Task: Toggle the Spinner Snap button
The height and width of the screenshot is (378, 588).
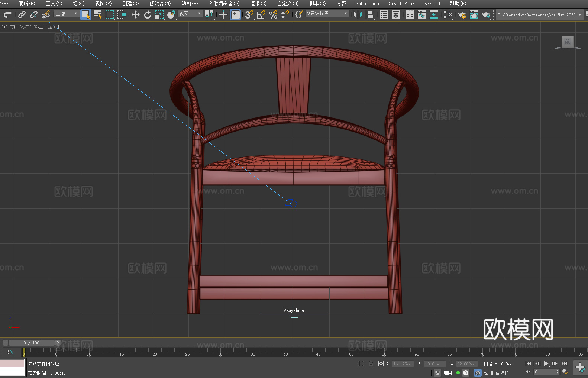Action: 285,15
